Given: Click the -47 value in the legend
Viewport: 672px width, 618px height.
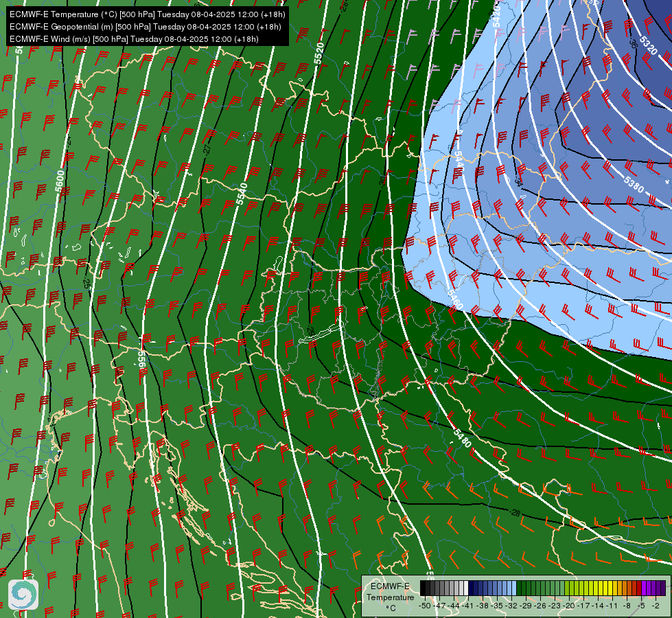Looking at the screenshot, I should coord(439,606).
